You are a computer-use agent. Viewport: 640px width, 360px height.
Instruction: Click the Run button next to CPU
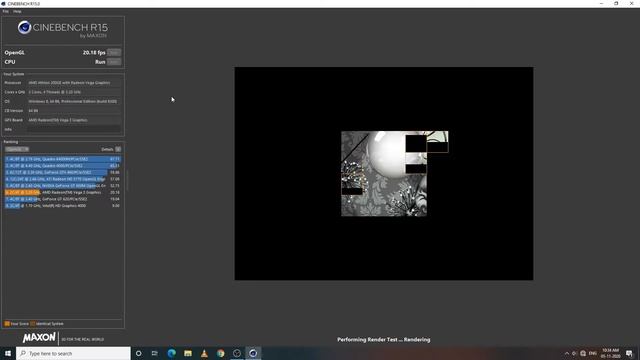click(114, 62)
